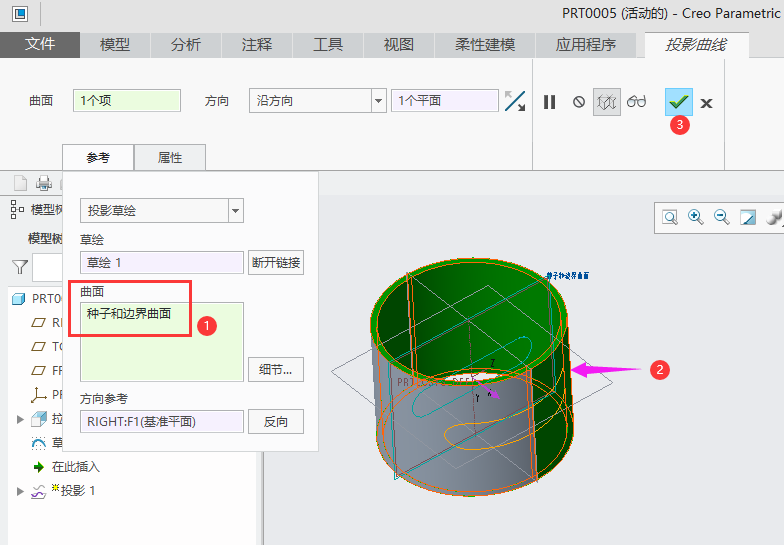Toggle the unattached preview mode icon
Viewport: 784px width, 545px height.
[606, 102]
